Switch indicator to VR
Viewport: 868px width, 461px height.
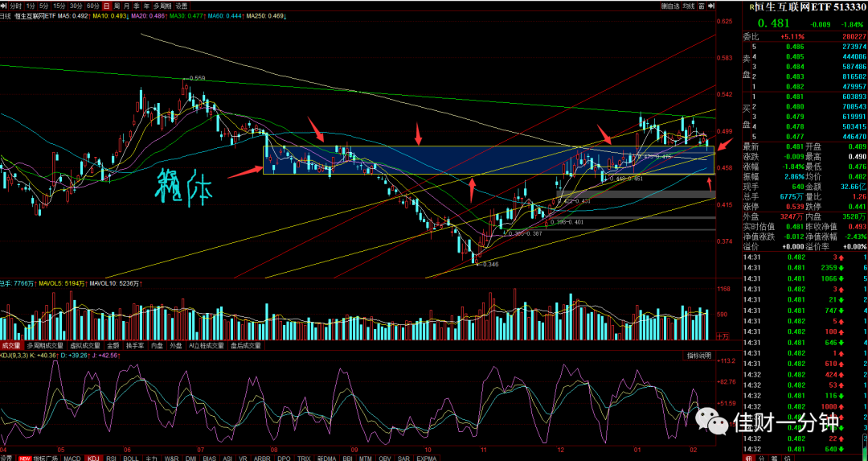point(243,459)
